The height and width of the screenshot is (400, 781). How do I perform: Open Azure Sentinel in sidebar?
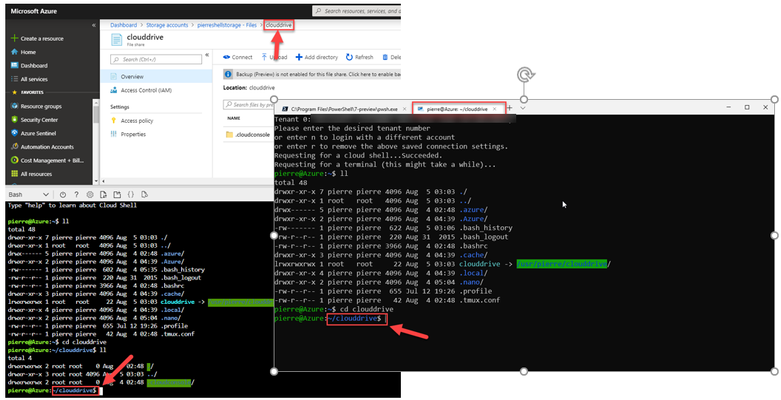33,133
